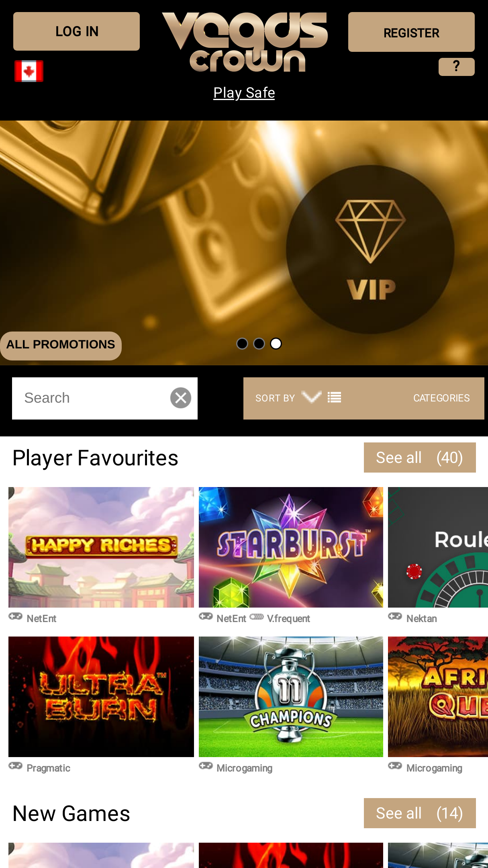
Task: Open the Starburst game thumbnail
Action: pos(291,547)
